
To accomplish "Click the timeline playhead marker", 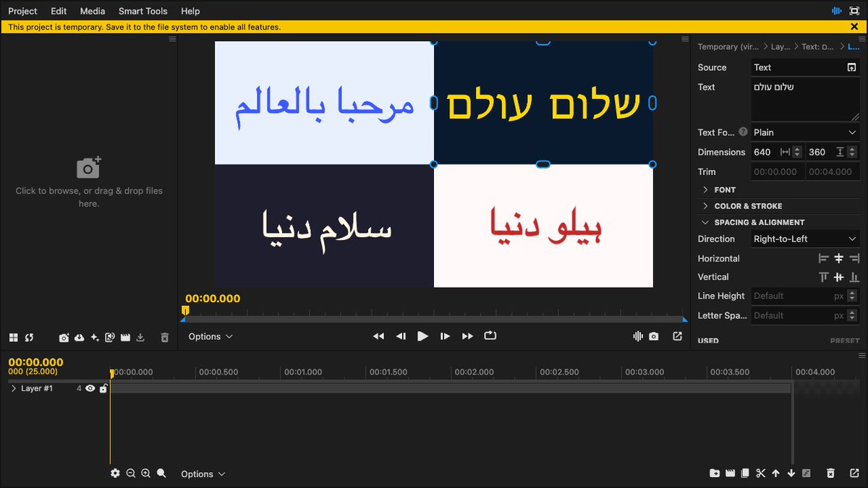I will pos(111,373).
